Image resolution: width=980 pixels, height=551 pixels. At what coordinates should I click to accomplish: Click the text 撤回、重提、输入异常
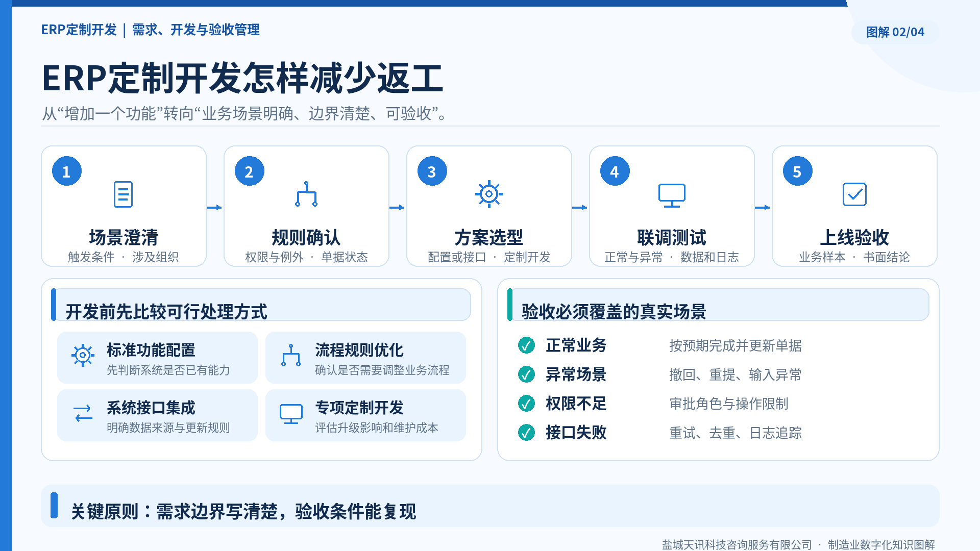pos(736,374)
